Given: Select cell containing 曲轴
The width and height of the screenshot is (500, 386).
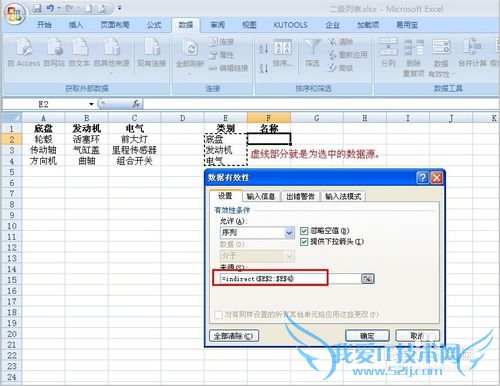Looking at the screenshot, I should [x=86, y=161].
